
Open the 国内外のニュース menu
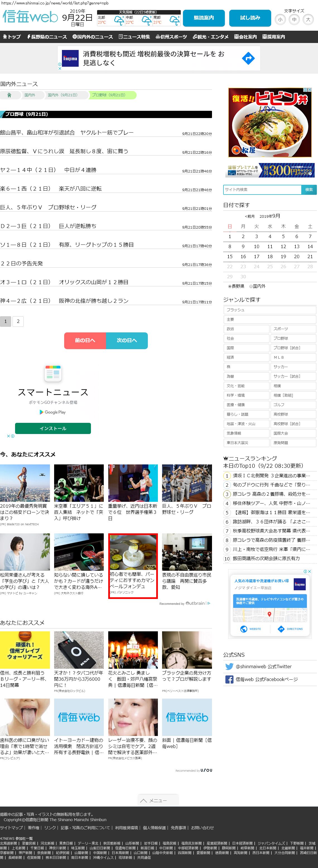pyautogui.click(x=93, y=37)
